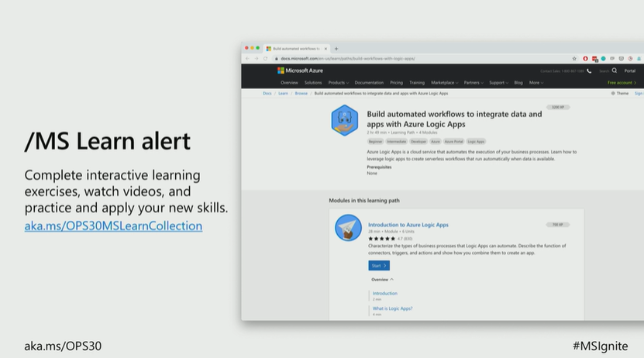Expand the More dropdown menu

pos(536,82)
